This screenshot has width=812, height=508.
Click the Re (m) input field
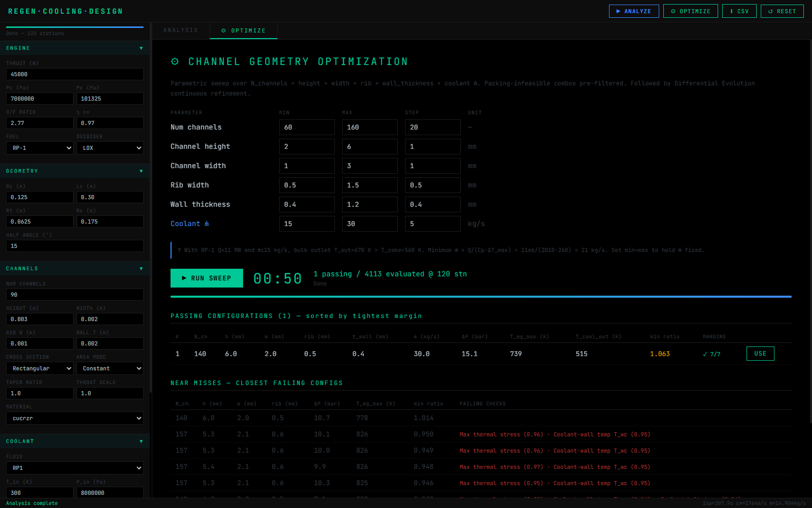click(x=110, y=221)
